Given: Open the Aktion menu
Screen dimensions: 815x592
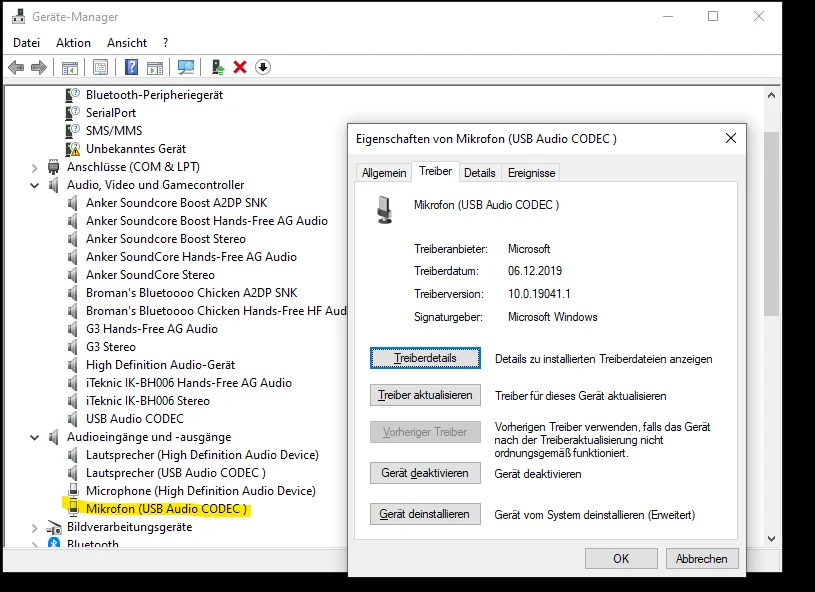Looking at the screenshot, I should [73, 43].
